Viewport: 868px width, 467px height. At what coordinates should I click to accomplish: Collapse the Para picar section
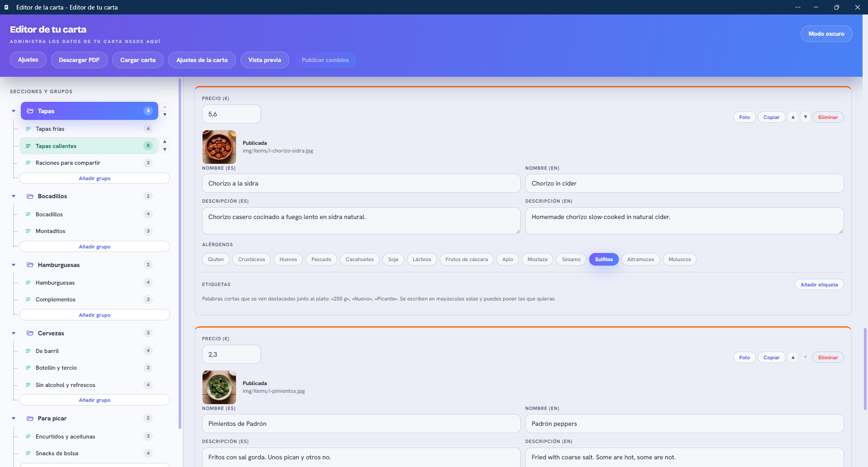coord(14,419)
